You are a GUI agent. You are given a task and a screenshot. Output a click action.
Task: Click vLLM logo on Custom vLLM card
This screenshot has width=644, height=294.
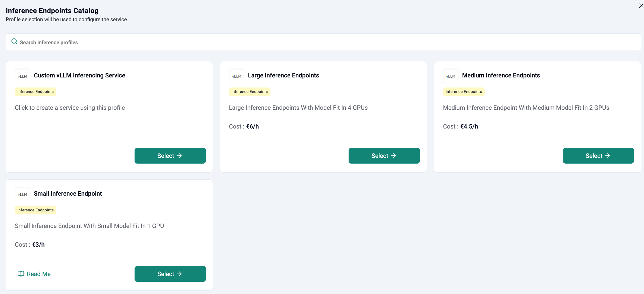(x=23, y=76)
